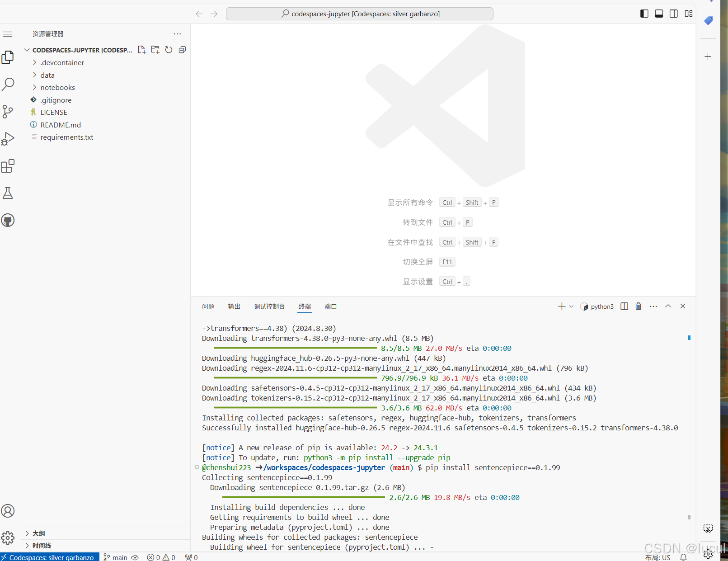728x561 pixels.
Task: Split the terminal pane
Action: pyautogui.click(x=624, y=306)
